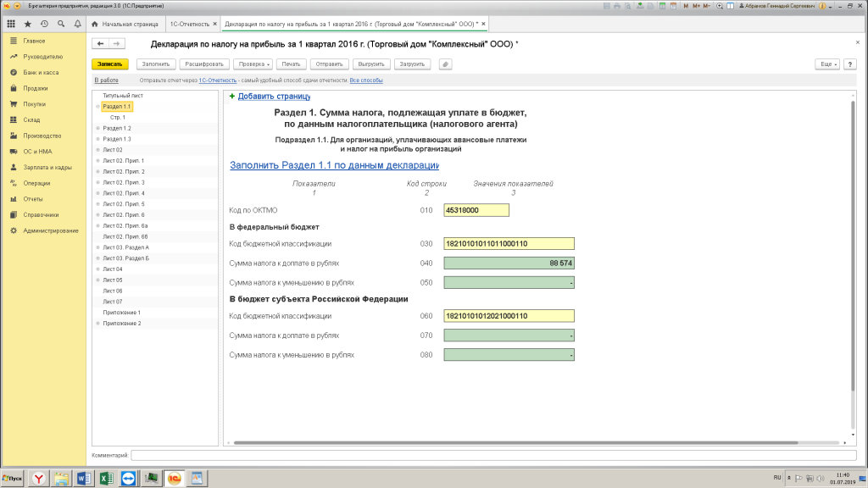
Task: Open the Зарплата и кадры section
Action: [47, 168]
